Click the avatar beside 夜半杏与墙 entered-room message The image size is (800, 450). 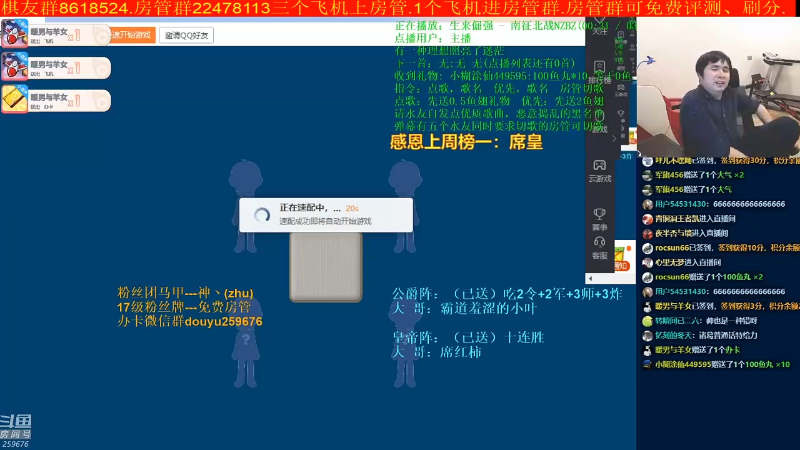647,234
